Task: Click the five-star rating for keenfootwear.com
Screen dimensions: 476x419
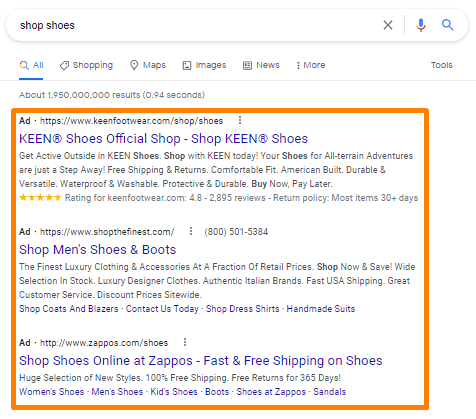Action: point(40,198)
